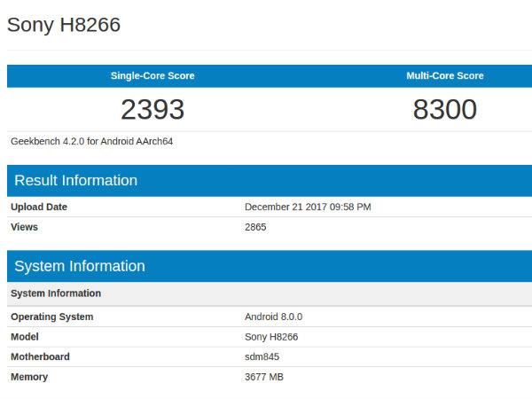This screenshot has width=532, height=399.
Task: Click the Sony H8266 page title
Action: (x=64, y=25)
